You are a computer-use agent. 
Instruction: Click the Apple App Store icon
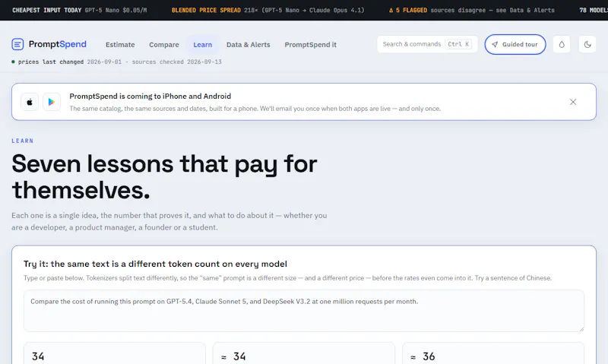click(x=30, y=102)
